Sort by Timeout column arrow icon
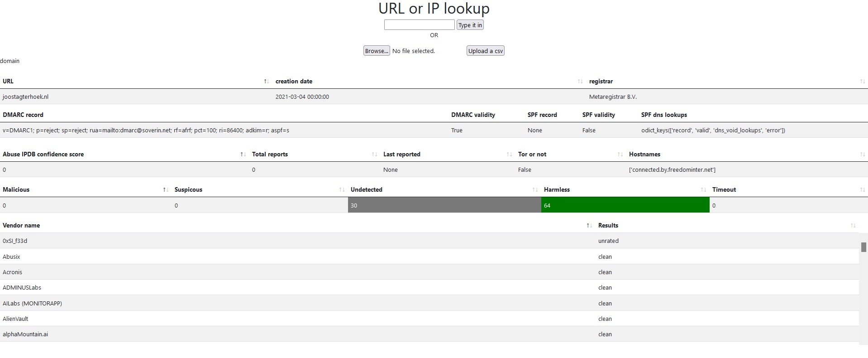868x358 pixels. point(863,190)
